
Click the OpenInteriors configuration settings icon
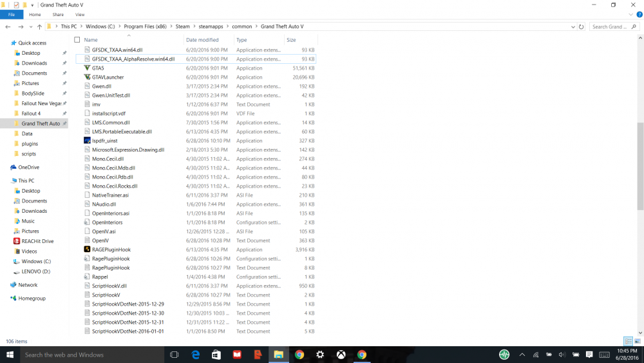pyautogui.click(x=87, y=222)
